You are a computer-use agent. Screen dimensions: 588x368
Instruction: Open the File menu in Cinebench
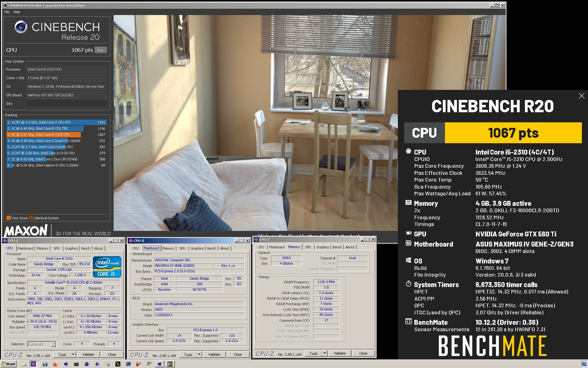(x=7, y=12)
